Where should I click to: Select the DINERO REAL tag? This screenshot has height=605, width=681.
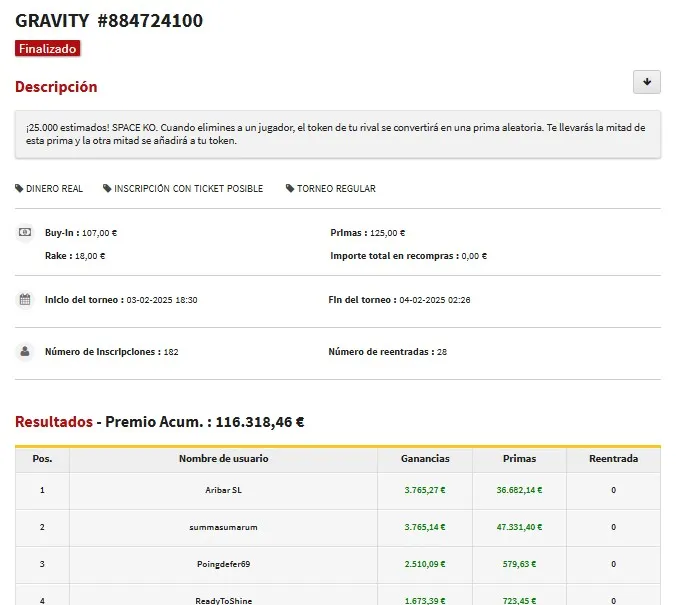click(x=54, y=189)
